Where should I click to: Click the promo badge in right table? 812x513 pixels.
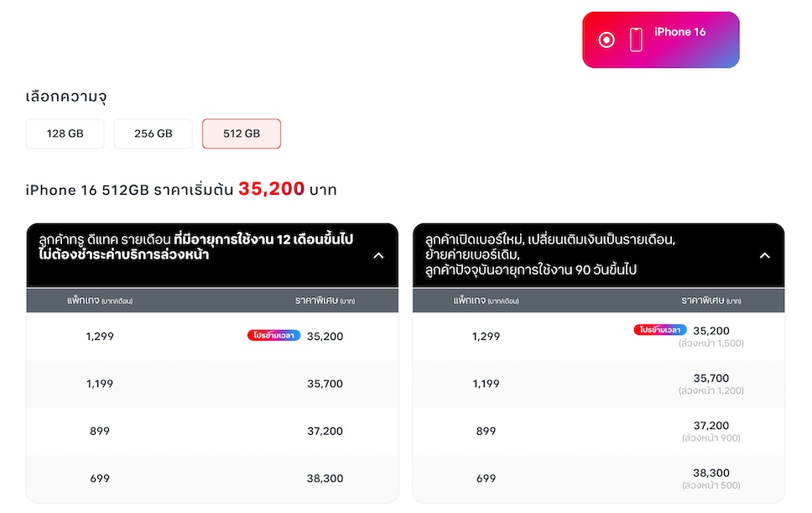[x=660, y=330]
